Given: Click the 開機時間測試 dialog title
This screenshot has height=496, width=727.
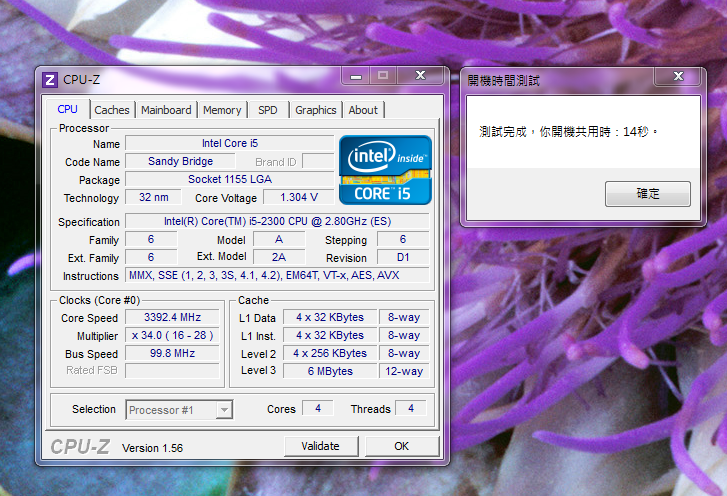Looking at the screenshot, I should [x=504, y=81].
